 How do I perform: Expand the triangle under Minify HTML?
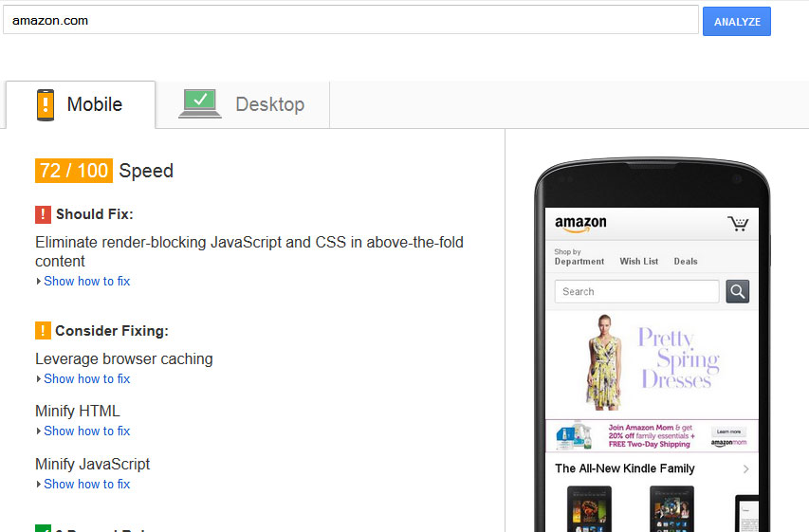click(39, 431)
